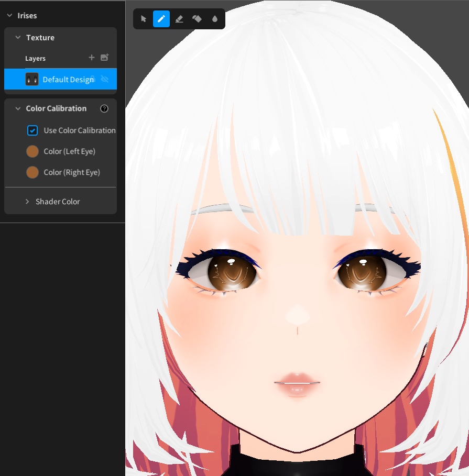The height and width of the screenshot is (476, 469).
Task: Click the Use Color Calibration label
Action: (x=80, y=130)
